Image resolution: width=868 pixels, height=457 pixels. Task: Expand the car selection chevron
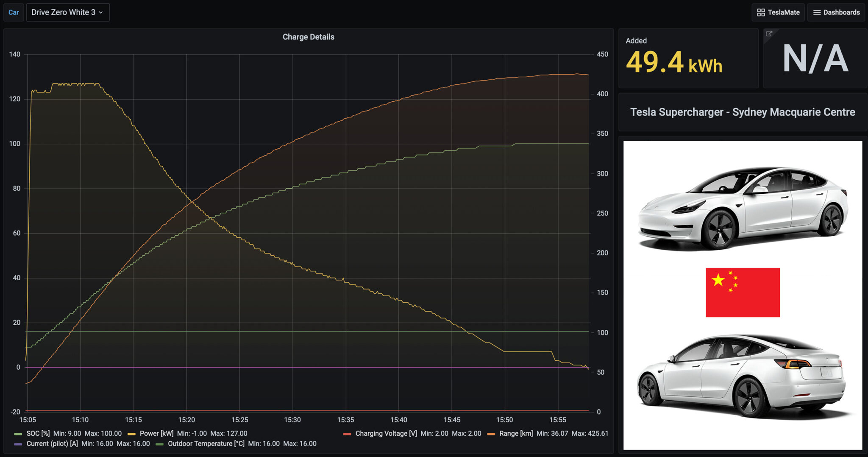click(101, 12)
